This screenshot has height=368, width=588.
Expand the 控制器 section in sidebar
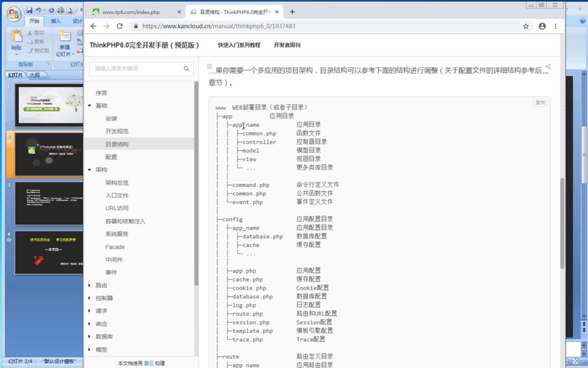pos(90,298)
